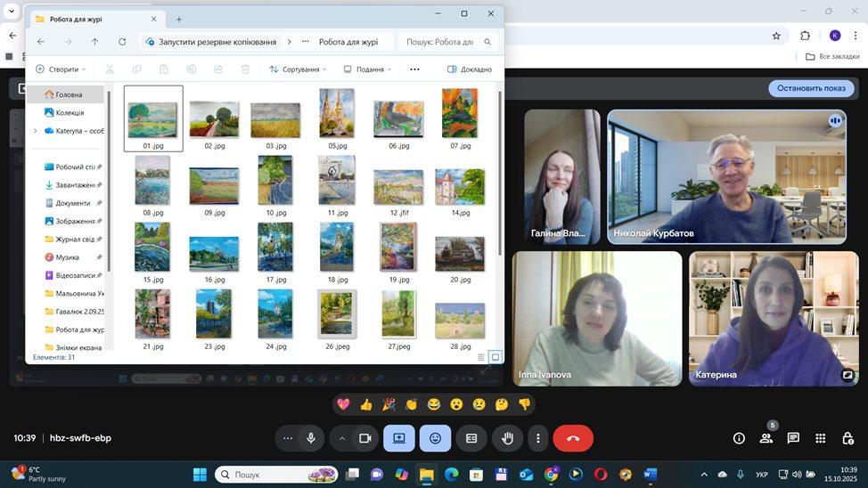Toggle the Докладно details pane button
868x488 pixels.
point(470,69)
